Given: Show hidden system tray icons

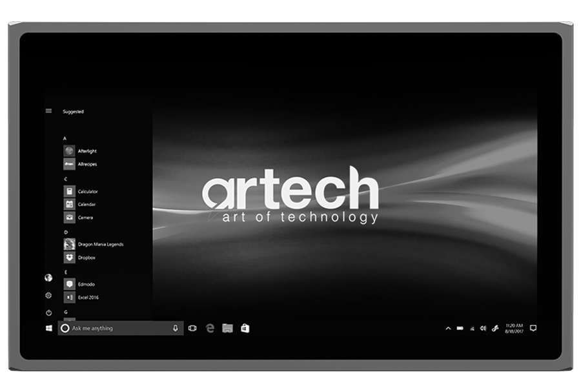Looking at the screenshot, I should 448,329.
